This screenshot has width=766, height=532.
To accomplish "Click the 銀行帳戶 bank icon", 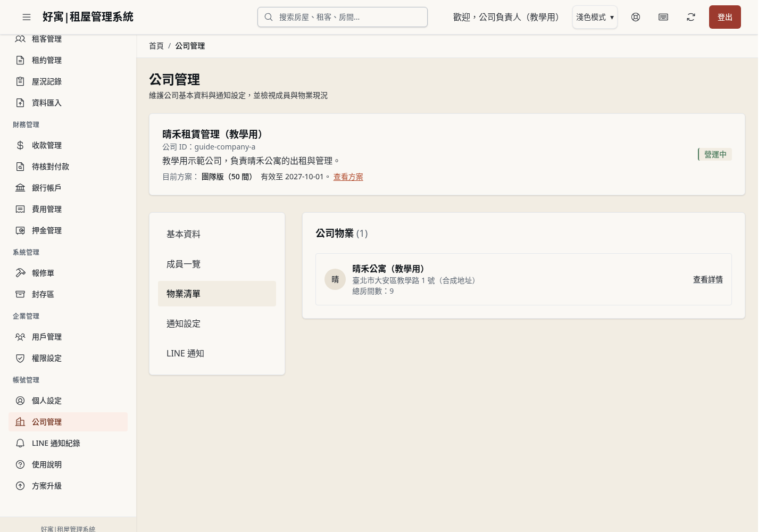I will point(20,188).
